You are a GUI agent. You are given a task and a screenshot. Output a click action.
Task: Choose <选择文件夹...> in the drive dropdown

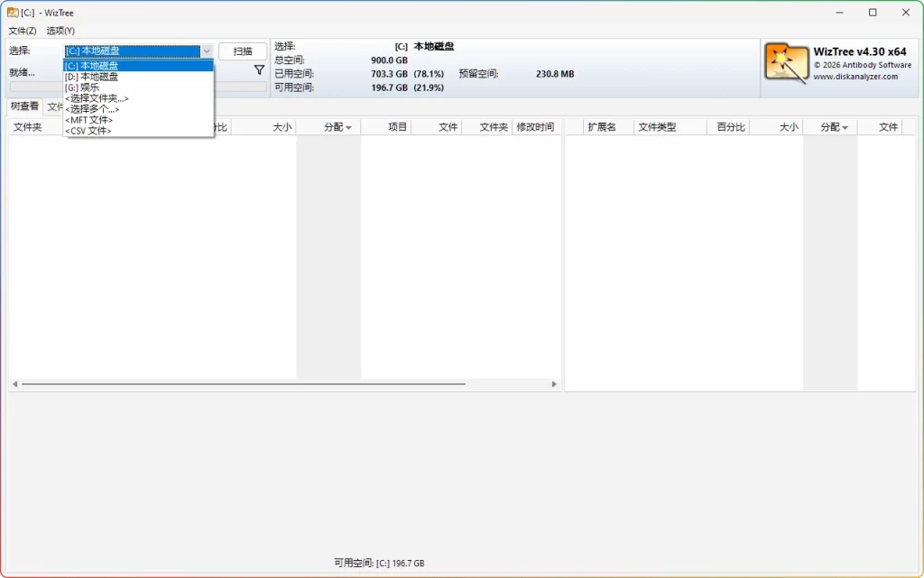[x=97, y=97]
